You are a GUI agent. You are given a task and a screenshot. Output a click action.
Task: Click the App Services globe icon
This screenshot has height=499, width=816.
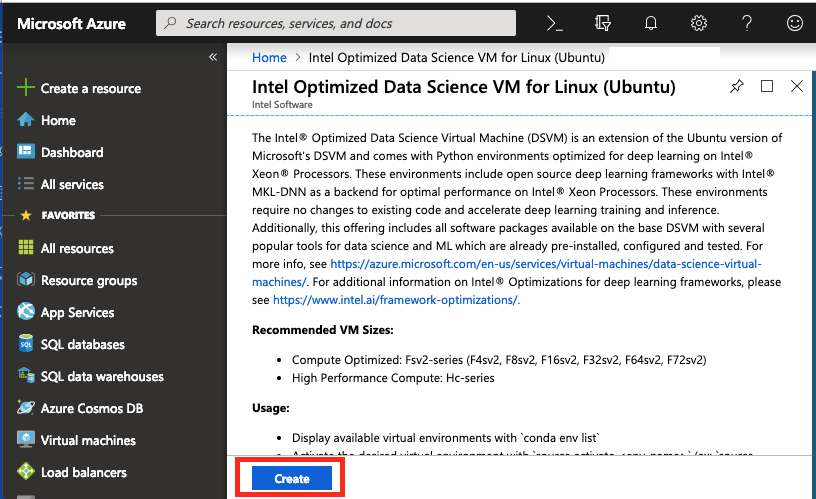point(26,311)
